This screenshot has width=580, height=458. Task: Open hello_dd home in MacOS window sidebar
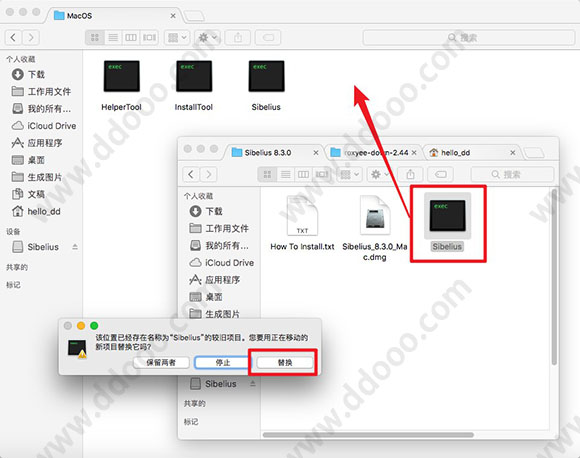[x=36, y=212]
